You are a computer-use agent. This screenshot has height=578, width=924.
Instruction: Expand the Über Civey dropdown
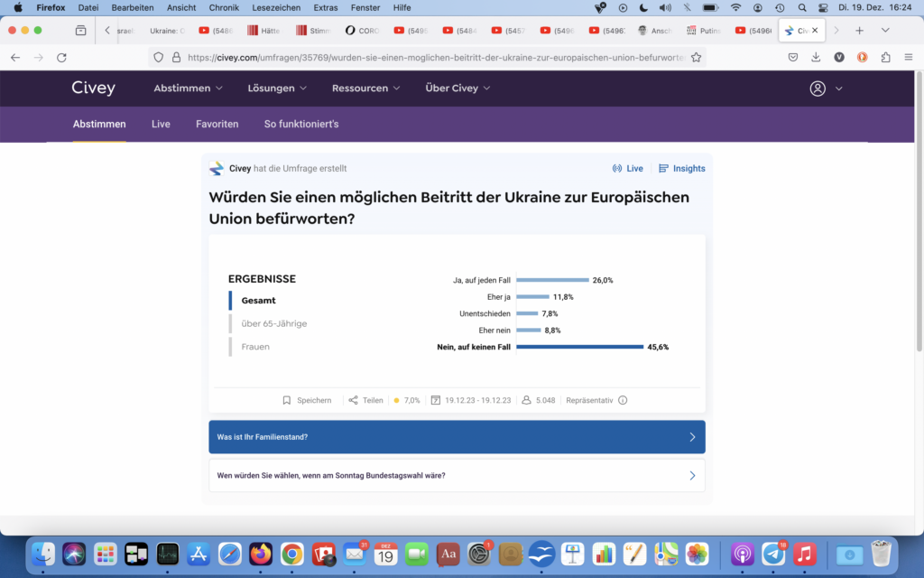(x=457, y=89)
